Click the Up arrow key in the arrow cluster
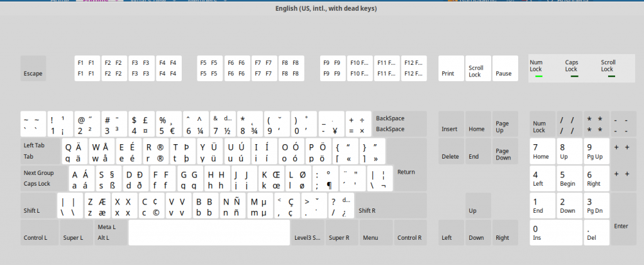Viewport: 644px width, 265px height. pyautogui.click(x=477, y=206)
